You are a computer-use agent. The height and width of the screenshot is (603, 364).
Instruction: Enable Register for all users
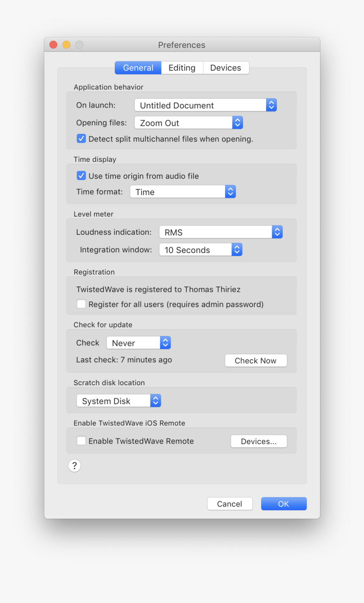81,304
